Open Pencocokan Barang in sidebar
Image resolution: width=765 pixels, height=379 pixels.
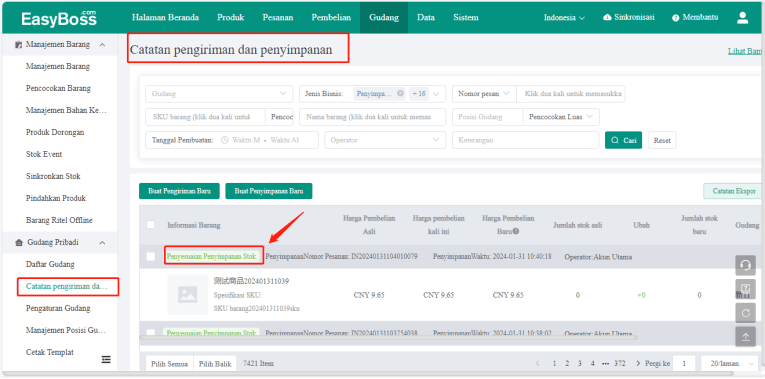(58, 88)
